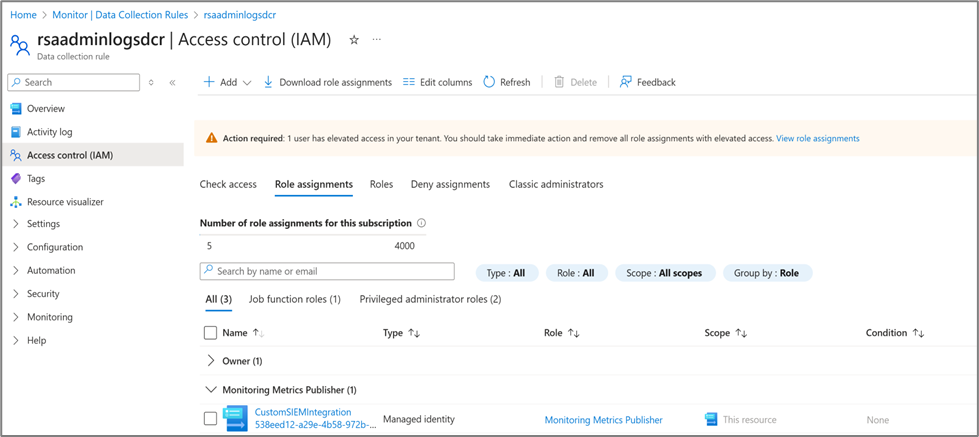Open the ellipsis more options menu
The height and width of the screenshot is (437, 979).
[x=377, y=40]
